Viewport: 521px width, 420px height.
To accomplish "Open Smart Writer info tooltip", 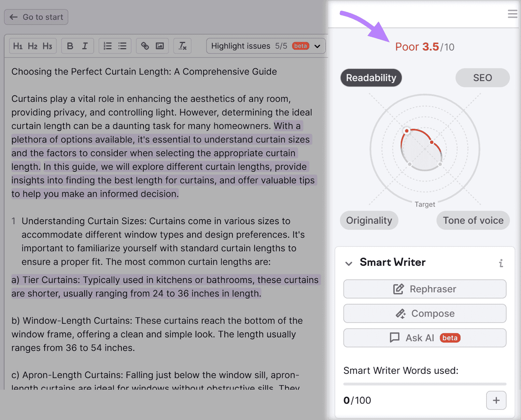I will (x=500, y=264).
